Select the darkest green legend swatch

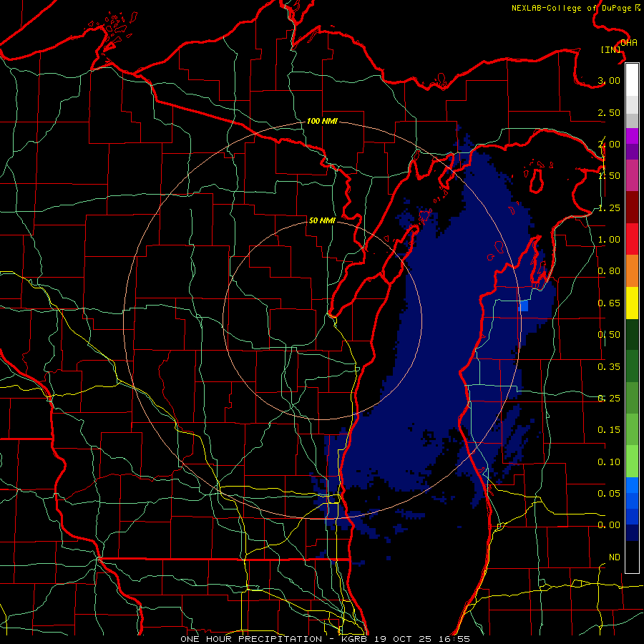tap(632, 334)
